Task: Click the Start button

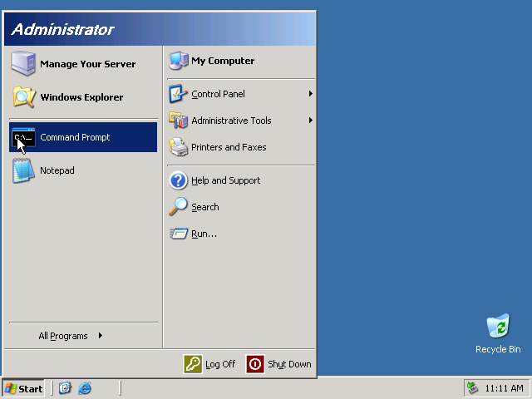Action: [23, 388]
